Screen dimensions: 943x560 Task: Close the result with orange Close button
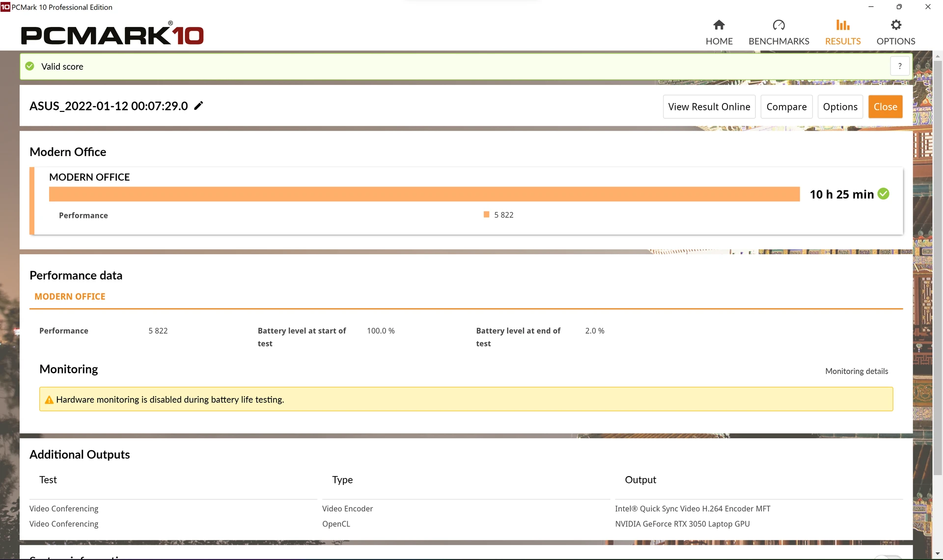click(885, 107)
